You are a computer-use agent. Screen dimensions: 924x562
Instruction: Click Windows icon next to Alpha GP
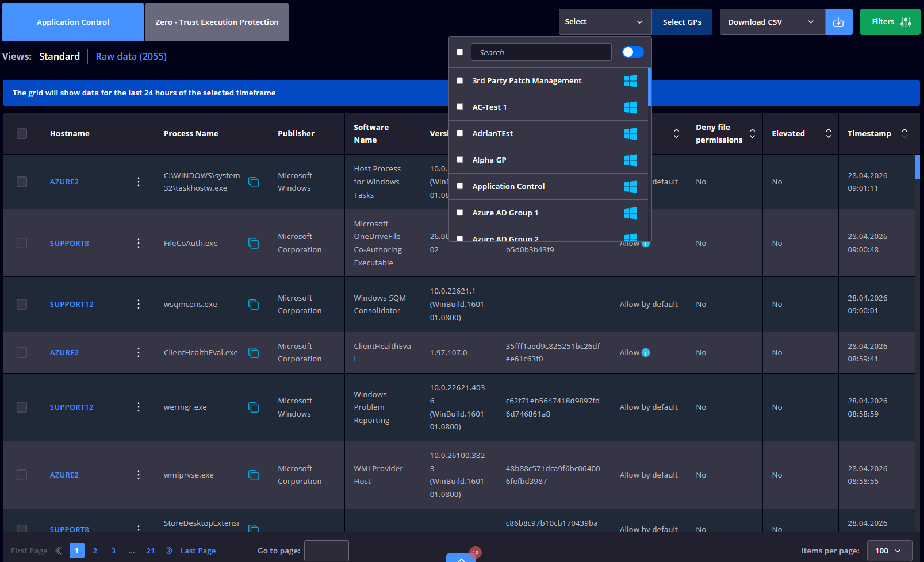point(630,160)
